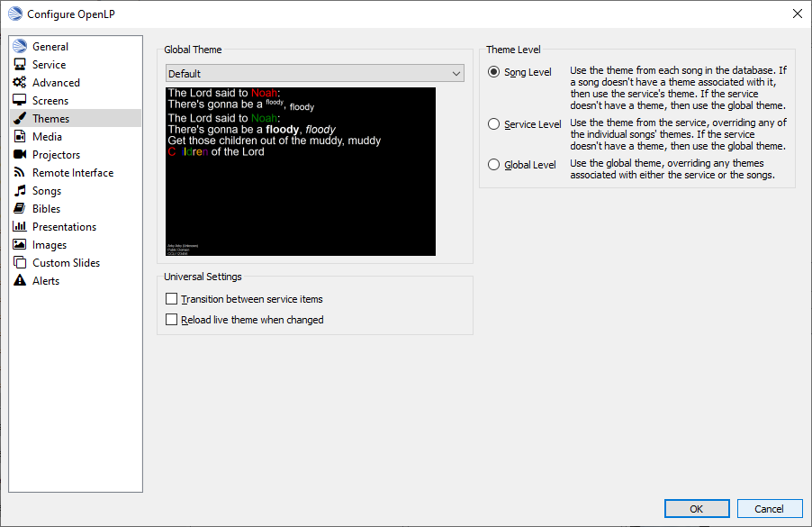Click the Projectors camera icon

coord(20,154)
